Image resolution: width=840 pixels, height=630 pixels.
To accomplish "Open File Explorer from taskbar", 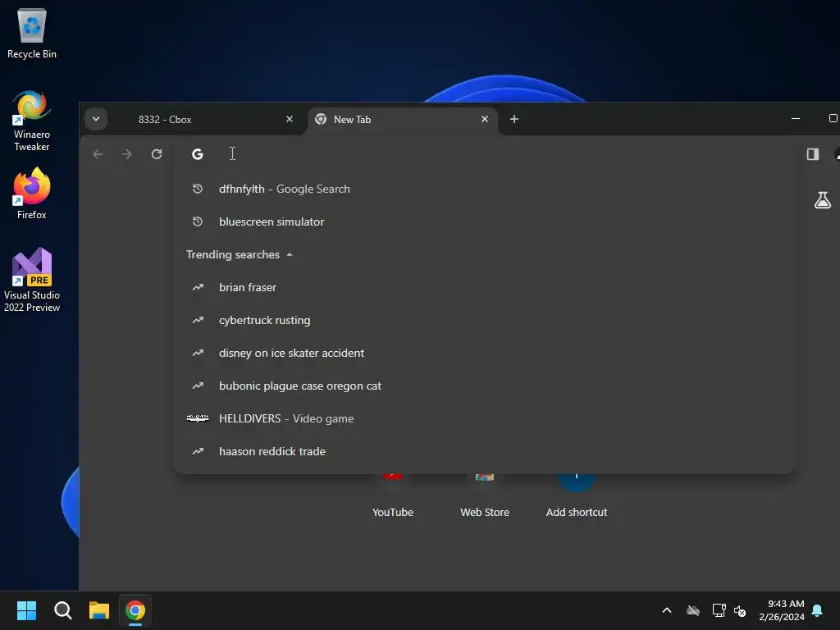I will click(99, 610).
